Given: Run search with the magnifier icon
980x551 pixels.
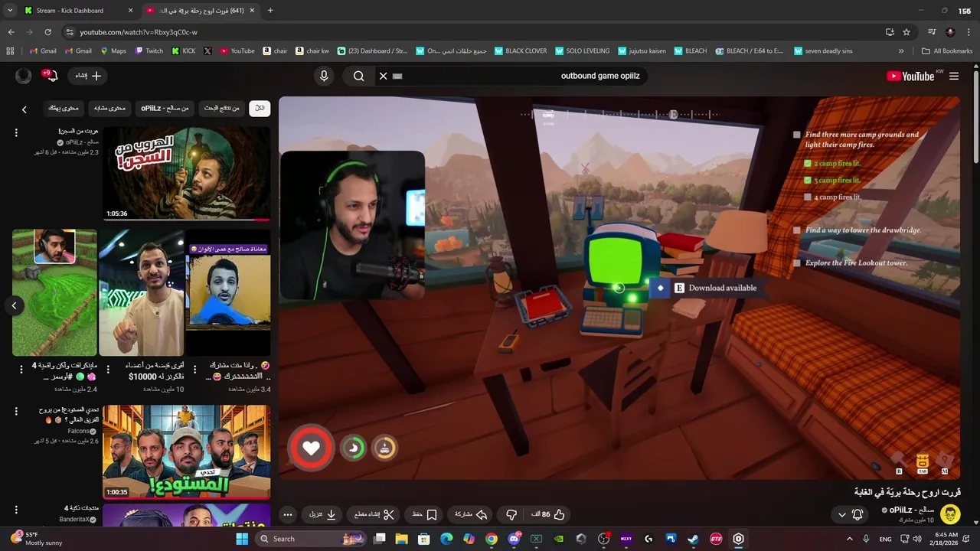Looking at the screenshot, I should click(x=358, y=76).
